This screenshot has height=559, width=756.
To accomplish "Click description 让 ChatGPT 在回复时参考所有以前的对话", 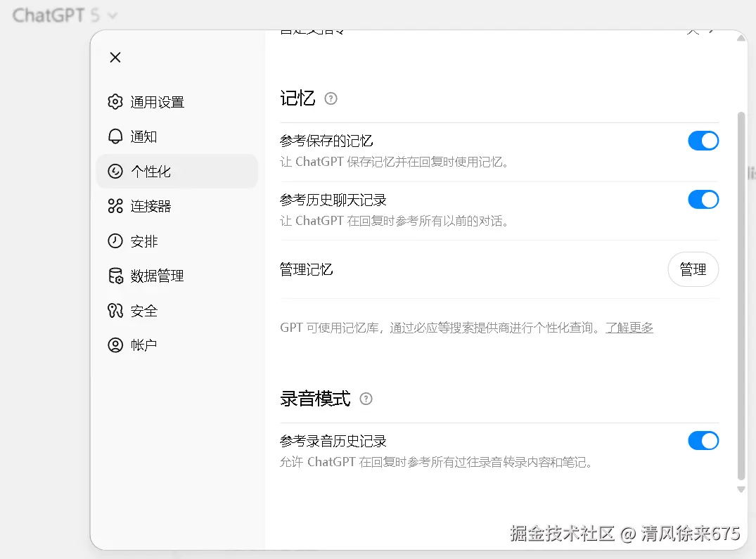I will (x=395, y=221).
